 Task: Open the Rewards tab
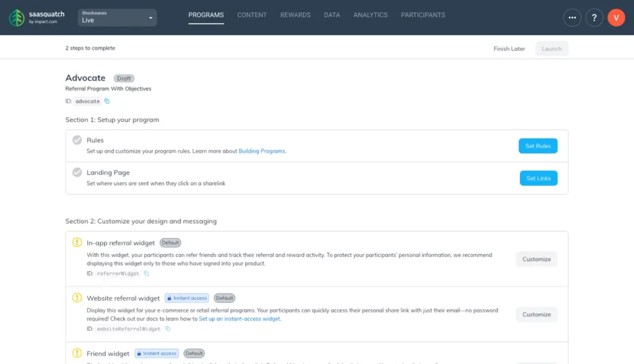(295, 15)
